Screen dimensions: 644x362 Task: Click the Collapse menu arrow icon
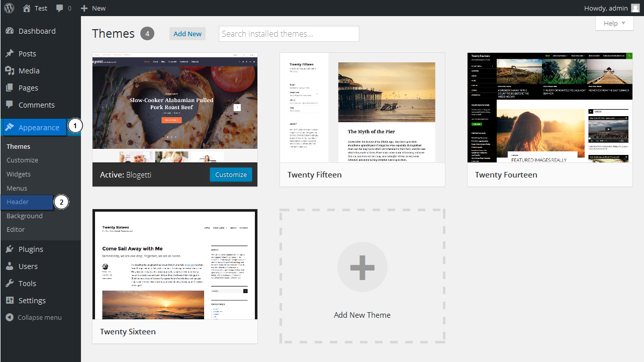10,317
